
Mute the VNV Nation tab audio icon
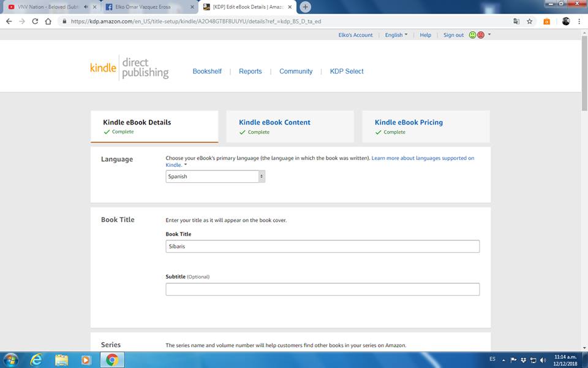point(85,7)
